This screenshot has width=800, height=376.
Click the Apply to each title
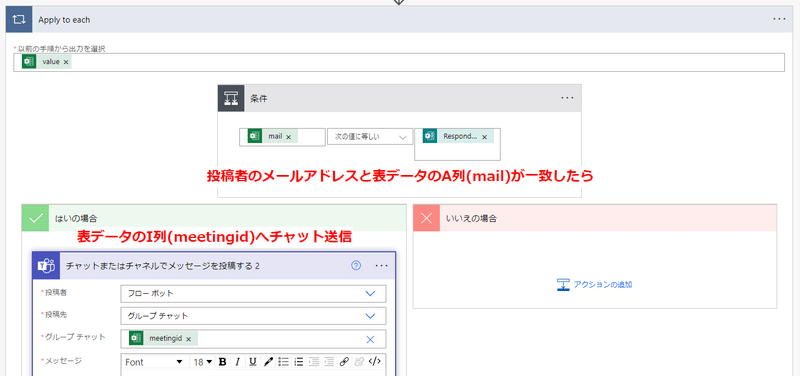click(64, 20)
